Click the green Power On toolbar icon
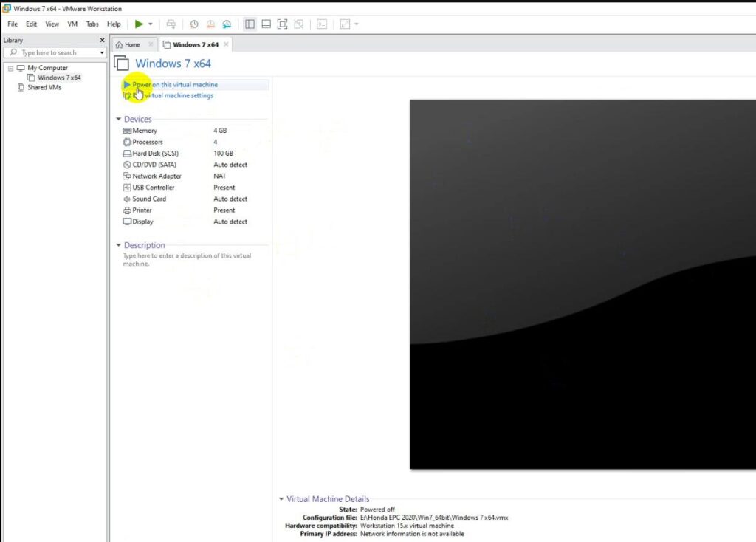This screenshot has width=756, height=542. coord(140,24)
